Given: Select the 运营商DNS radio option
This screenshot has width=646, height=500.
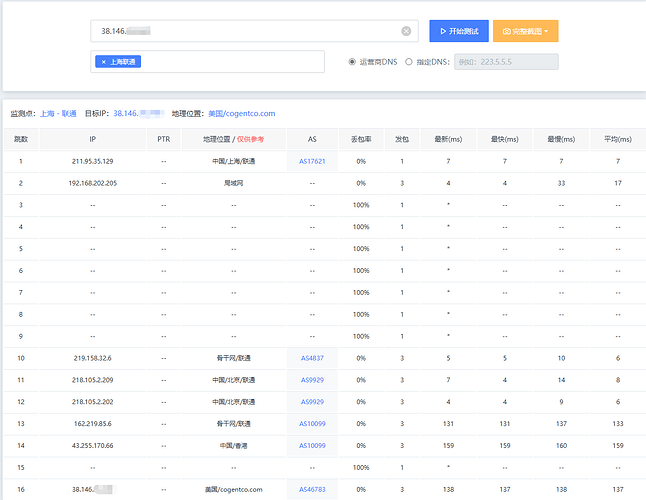Looking at the screenshot, I should coord(352,62).
